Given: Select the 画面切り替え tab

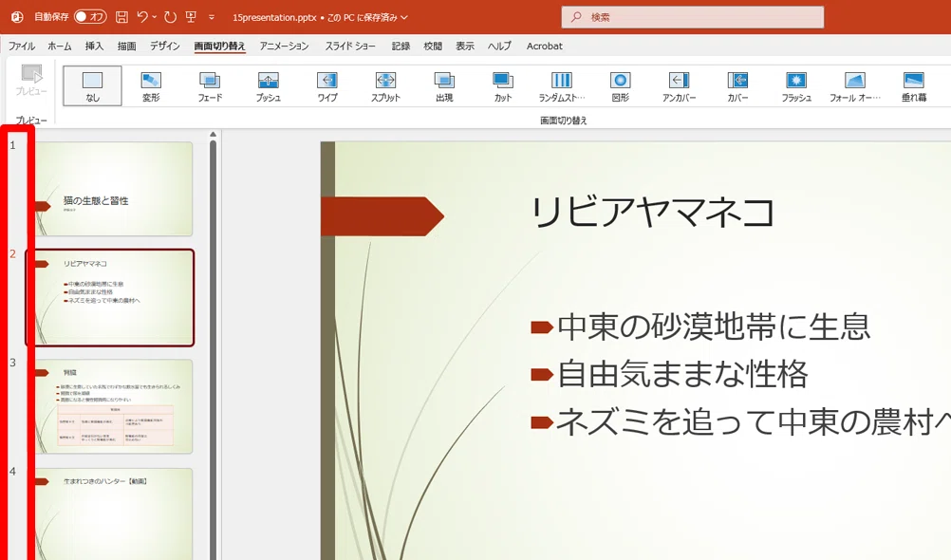Looking at the screenshot, I should [219, 47].
